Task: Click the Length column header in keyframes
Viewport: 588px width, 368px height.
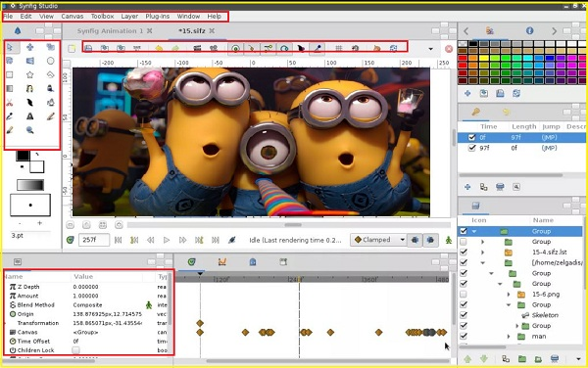Action: pos(524,126)
